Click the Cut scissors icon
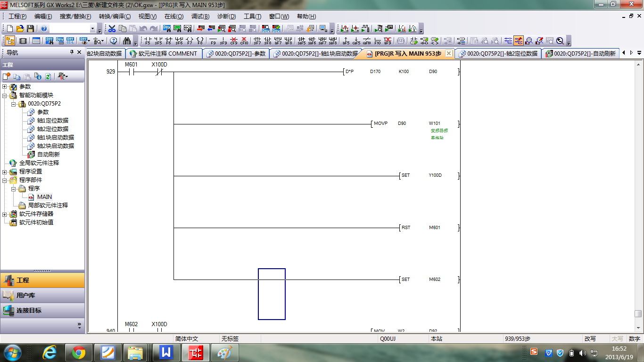 tap(112, 29)
